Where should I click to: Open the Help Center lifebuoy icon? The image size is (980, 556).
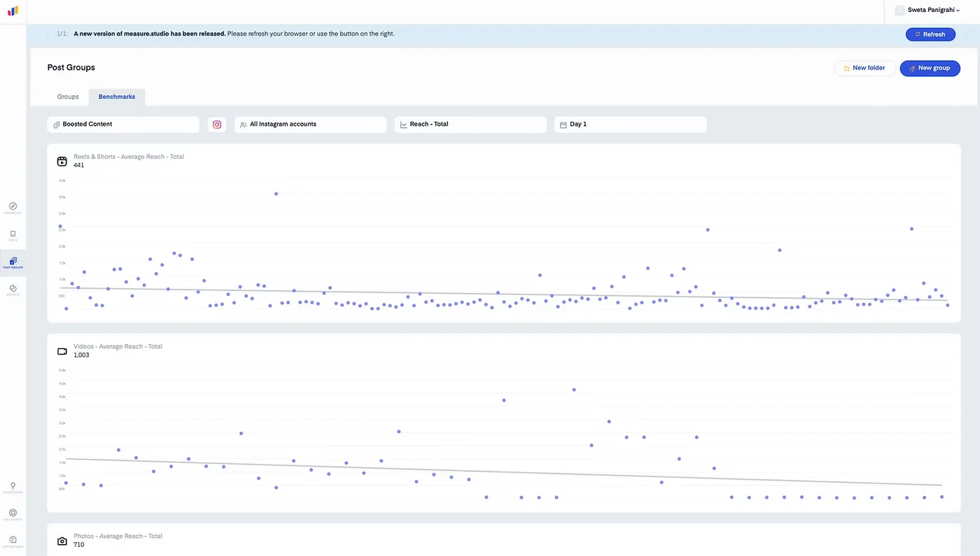pos(13,513)
